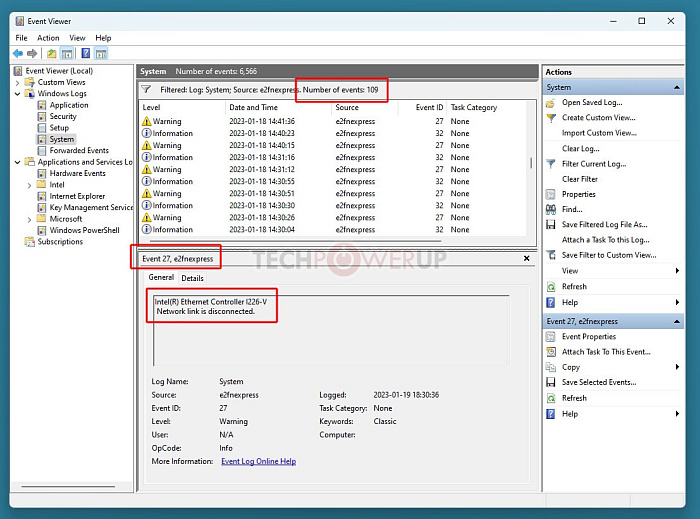The width and height of the screenshot is (700, 519).
Task: Click the Up one level toolbar icon
Action: click(52, 54)
